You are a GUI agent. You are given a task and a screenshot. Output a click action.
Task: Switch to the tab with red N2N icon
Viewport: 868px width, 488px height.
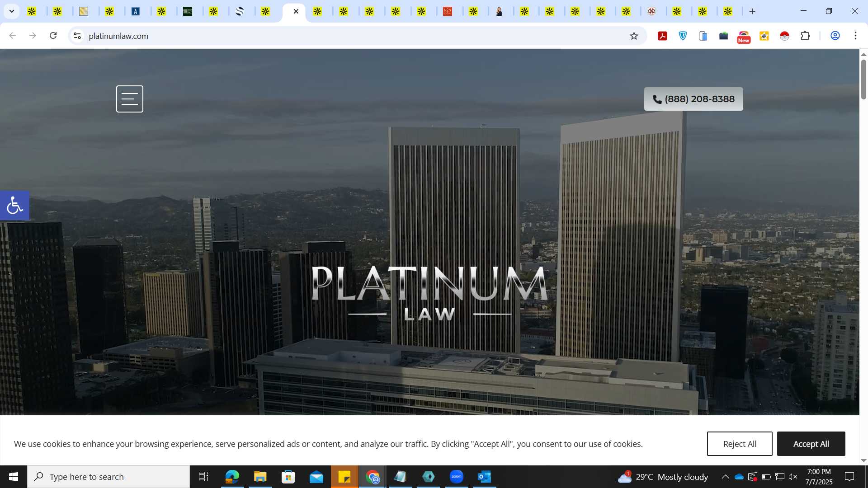448,11
